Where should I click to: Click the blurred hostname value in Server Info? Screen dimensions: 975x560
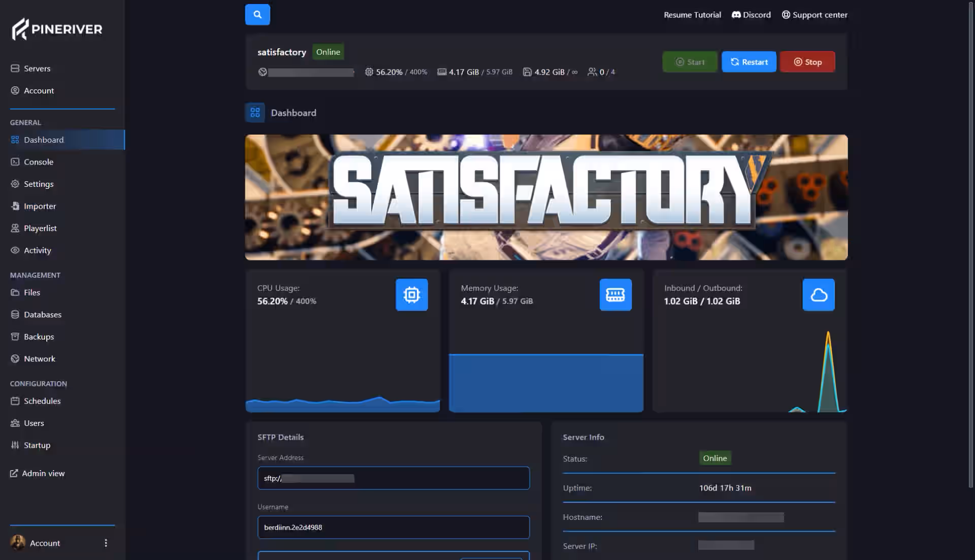(x=741, y=517)
